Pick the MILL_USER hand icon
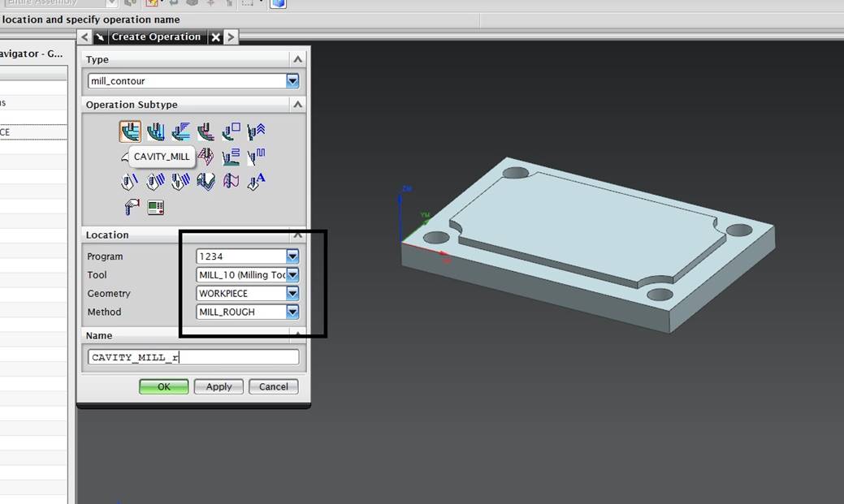Viewport: 844px width, 504px height. pos(132,207)
